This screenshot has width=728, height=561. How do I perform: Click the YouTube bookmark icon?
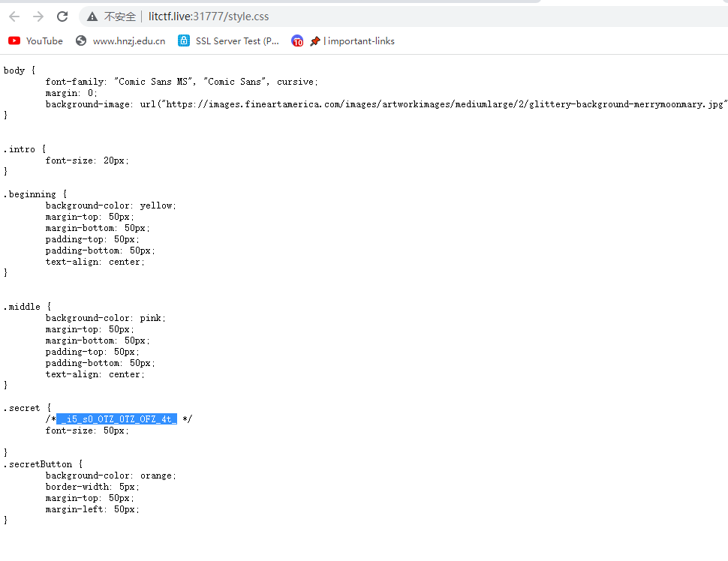coord(14,40)
